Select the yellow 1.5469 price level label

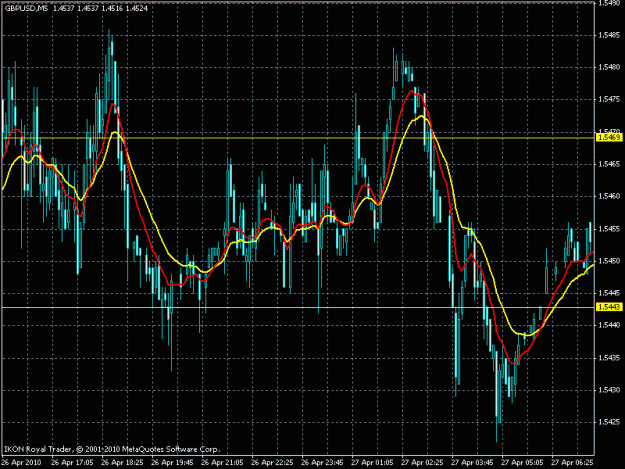point(609,137)
